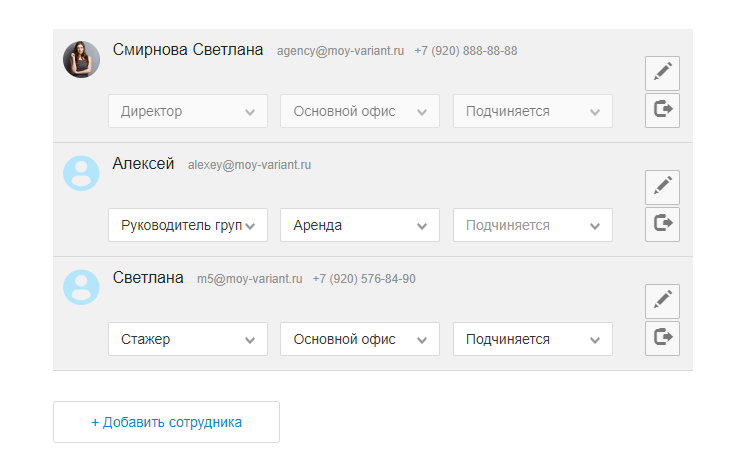Click the Добавить сотрудника button
Screen dimensions: 732x454
click(x=166, y=422)
